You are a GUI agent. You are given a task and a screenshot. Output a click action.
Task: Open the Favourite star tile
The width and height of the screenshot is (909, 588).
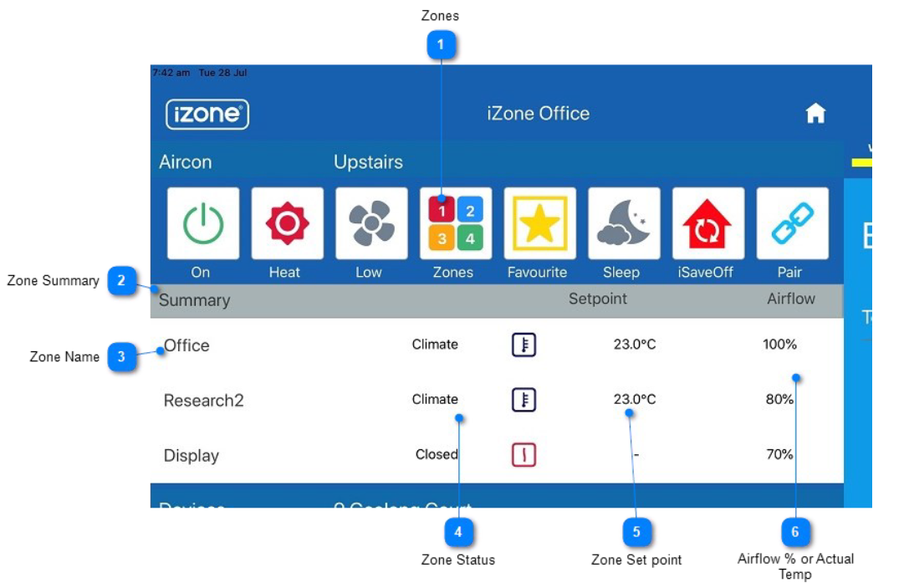tap(539, 223)
